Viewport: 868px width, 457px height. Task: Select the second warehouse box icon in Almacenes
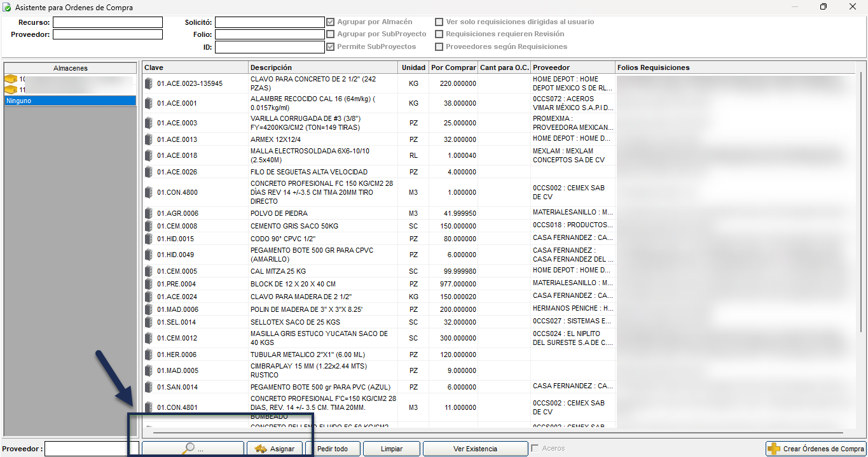coord(10,90)
